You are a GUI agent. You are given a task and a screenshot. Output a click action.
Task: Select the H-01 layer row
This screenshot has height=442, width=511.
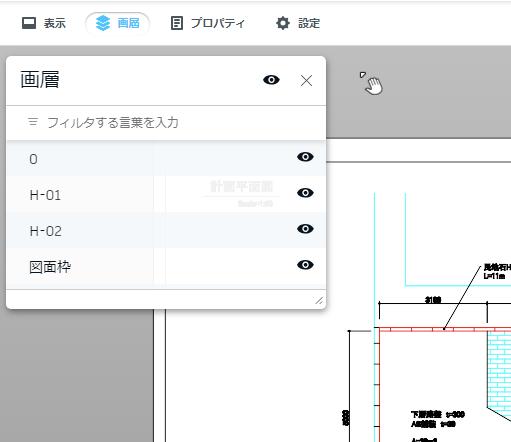(166, 194)
